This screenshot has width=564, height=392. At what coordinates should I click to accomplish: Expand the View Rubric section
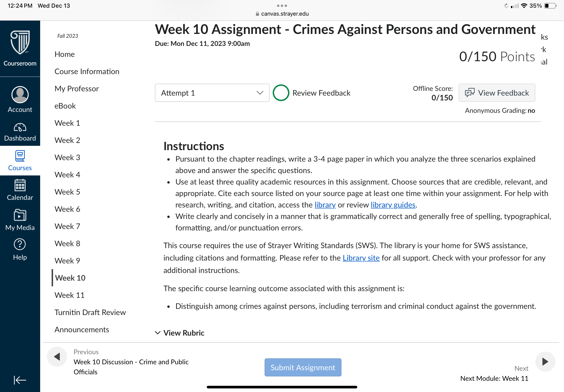180,333
